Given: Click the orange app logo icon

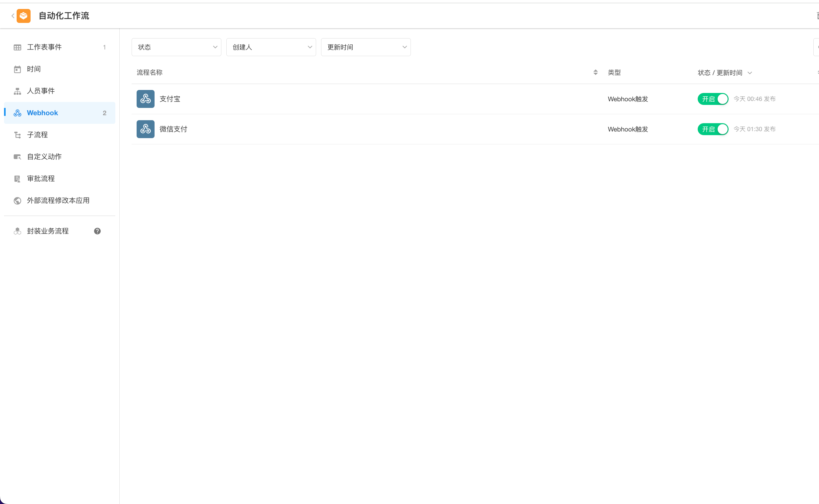Looking at the screenshot, I should (23, 16).
